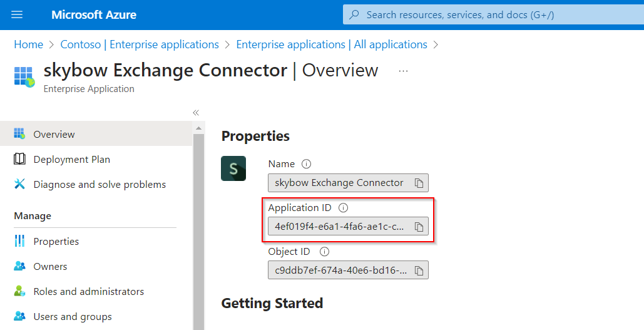Image resolution: width=644 pixels, height=330 pixels.
Task: Click the Getting Started heading
Action: 272,303
